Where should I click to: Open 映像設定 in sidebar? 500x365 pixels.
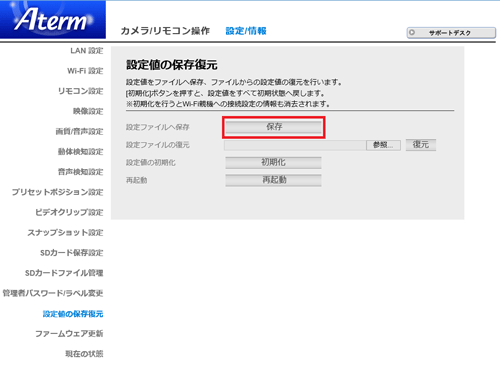(x=88, y=111)
